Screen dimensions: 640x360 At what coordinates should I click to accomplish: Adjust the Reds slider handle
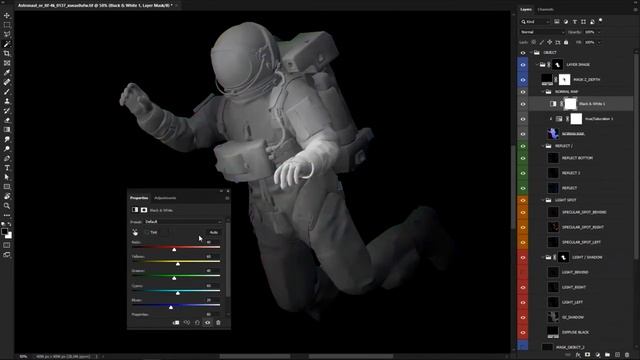[174, 249]
